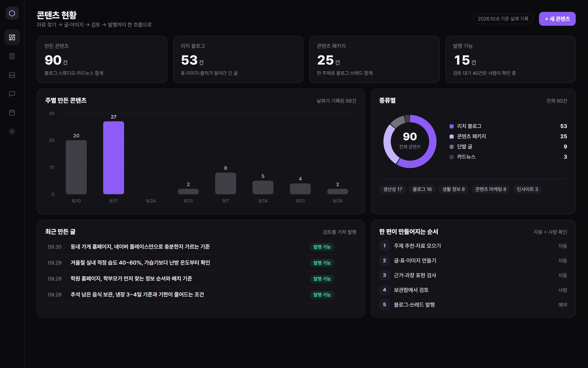
Task: Select the 콘텐츠 마케팅 8 tag chip
Action: coord(491,189)
